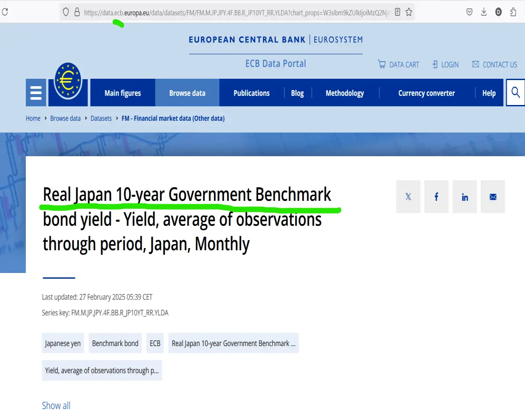Open Main figures menu

pos(122,93)
